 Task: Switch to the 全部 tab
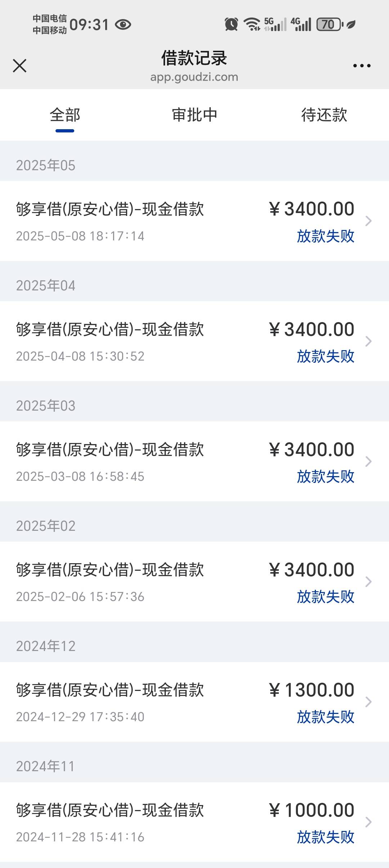point(65,115)
